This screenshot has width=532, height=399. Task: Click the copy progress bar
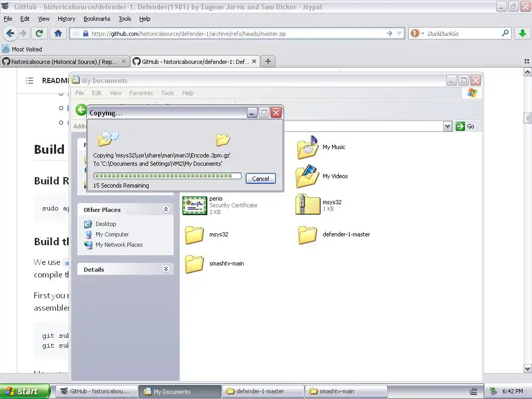[167, 176]
